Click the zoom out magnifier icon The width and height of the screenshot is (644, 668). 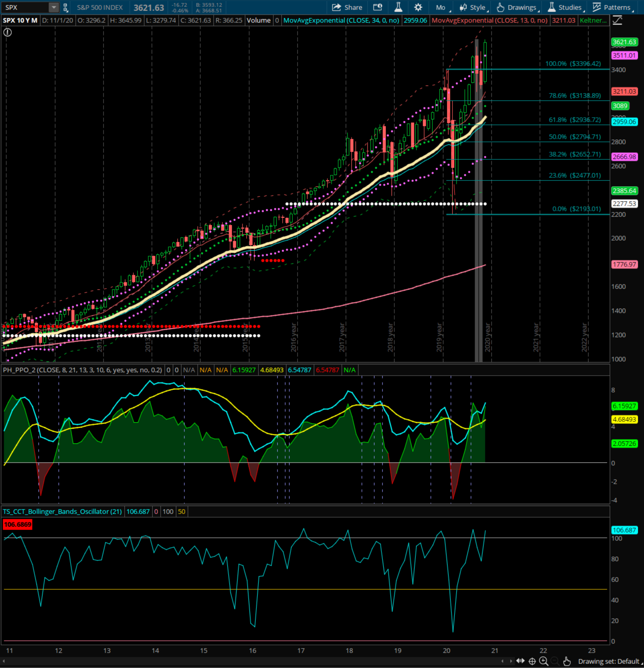pos(555,661)
